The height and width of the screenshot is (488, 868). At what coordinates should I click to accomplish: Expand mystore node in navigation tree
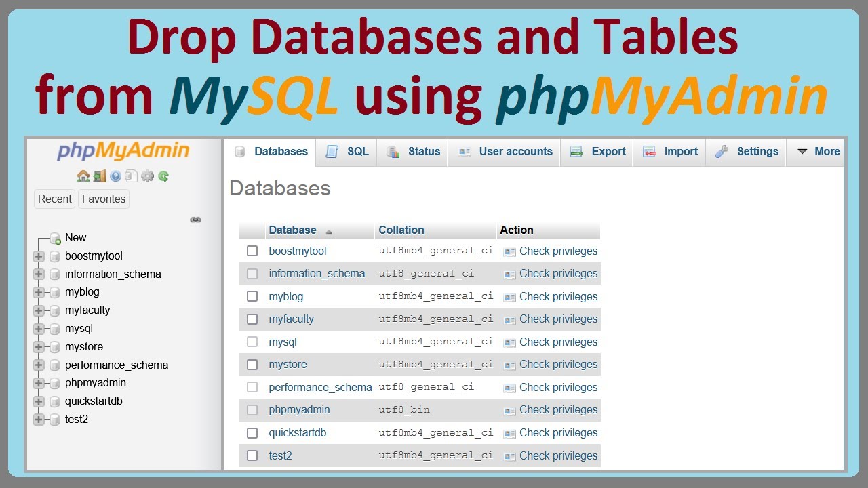tap(39, 347)
